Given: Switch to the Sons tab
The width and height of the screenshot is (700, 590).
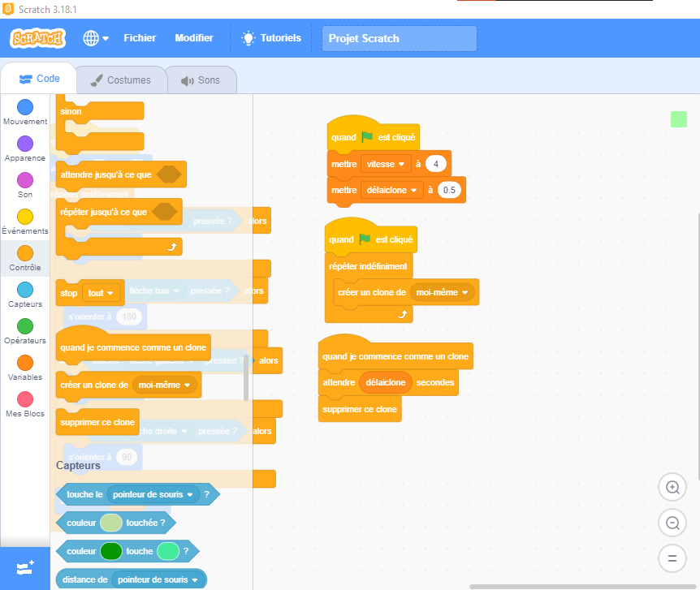Looking at the screenshot, I should 201,80.
